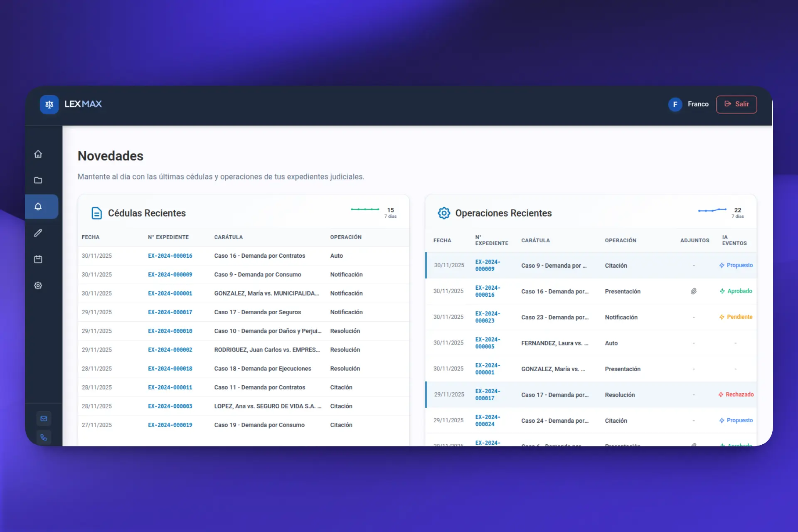The height and width of the screenshot is (532, 798).
Task: Open expediente EX-2024-000011 link
Action: tap(170, 387)
